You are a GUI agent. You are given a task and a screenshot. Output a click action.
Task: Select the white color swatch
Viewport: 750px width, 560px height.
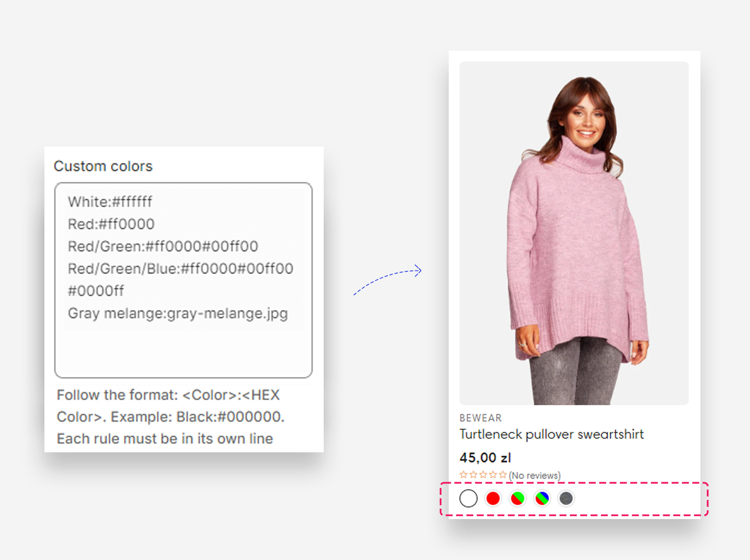[x=468, y=498]
